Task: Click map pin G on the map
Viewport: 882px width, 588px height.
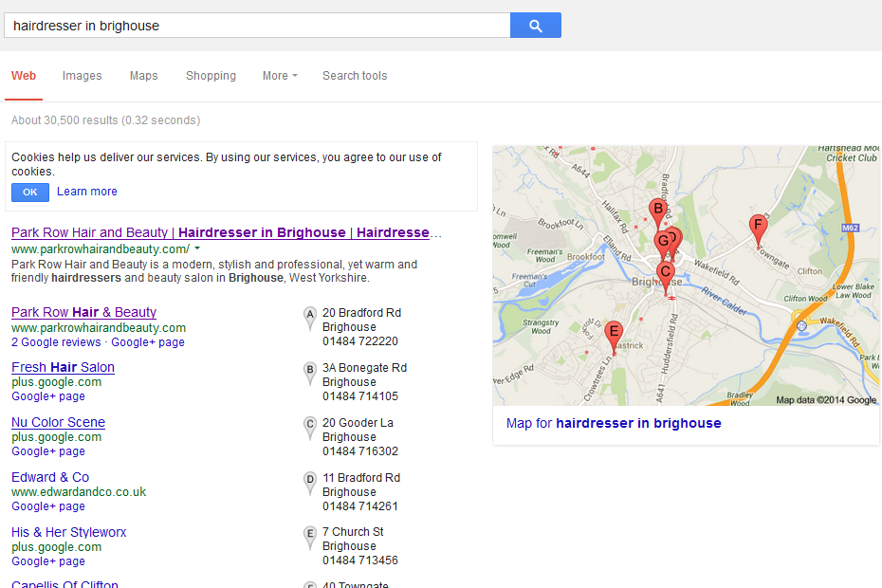Action: pos(663,244)
